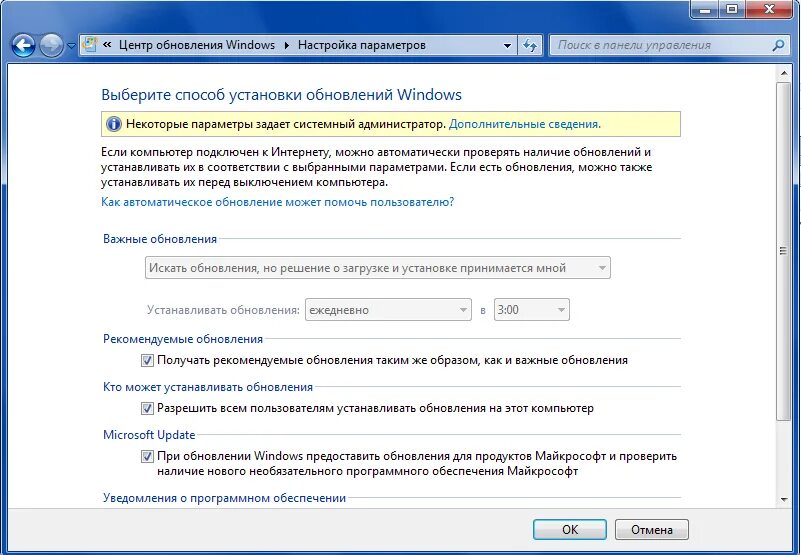The image size is (801, 555).
Task: Open Как автоматическое обновление может помочь link
Action: tap(277, 202)
